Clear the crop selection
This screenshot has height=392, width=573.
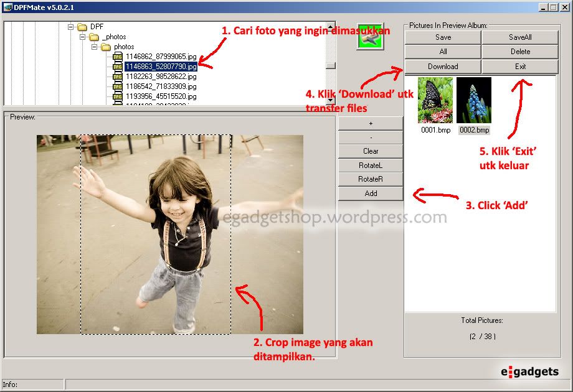371,151
